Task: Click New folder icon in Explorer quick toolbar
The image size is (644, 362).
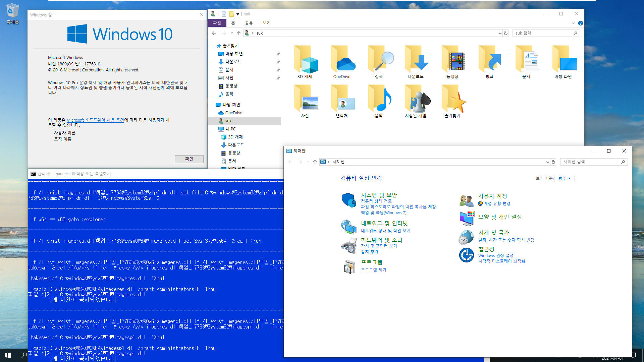Action: click(231, 14)
